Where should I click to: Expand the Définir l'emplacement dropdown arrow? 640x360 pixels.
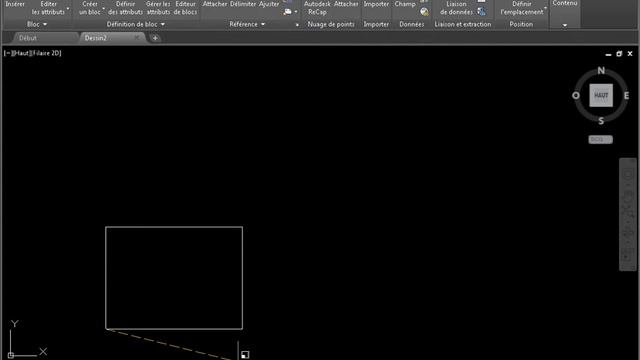[545, 8]
